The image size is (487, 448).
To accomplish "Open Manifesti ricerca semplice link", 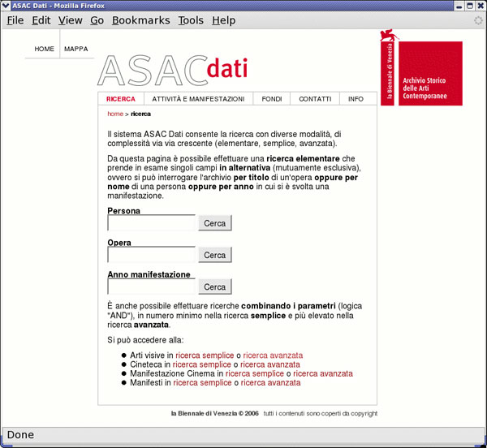I will point(202,382).
